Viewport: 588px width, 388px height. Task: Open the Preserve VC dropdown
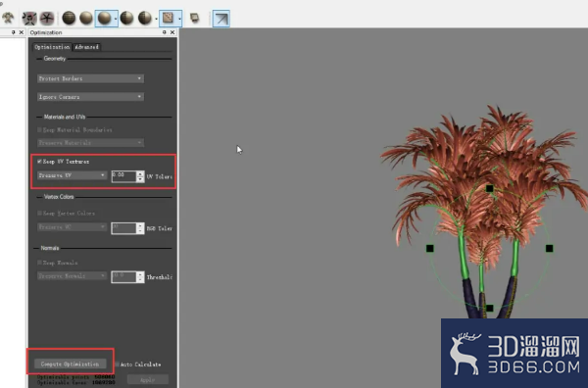72,226
